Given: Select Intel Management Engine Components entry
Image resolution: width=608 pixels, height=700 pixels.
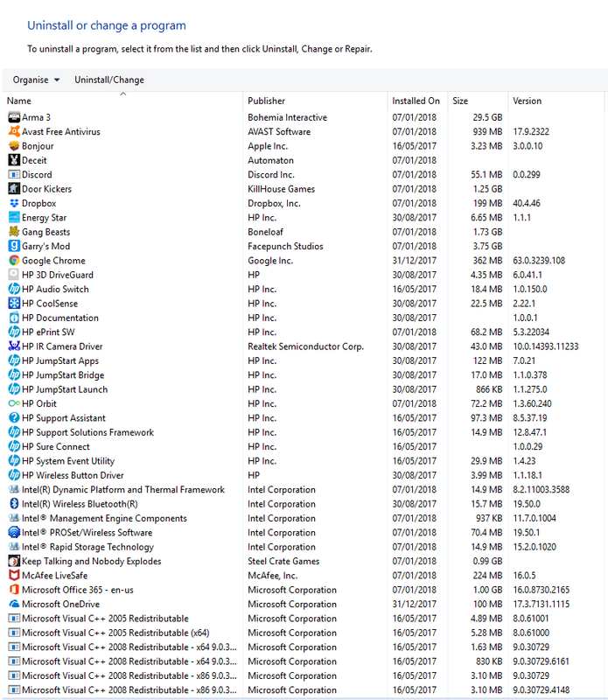Looking at the screenshot, I should point(304,518).
